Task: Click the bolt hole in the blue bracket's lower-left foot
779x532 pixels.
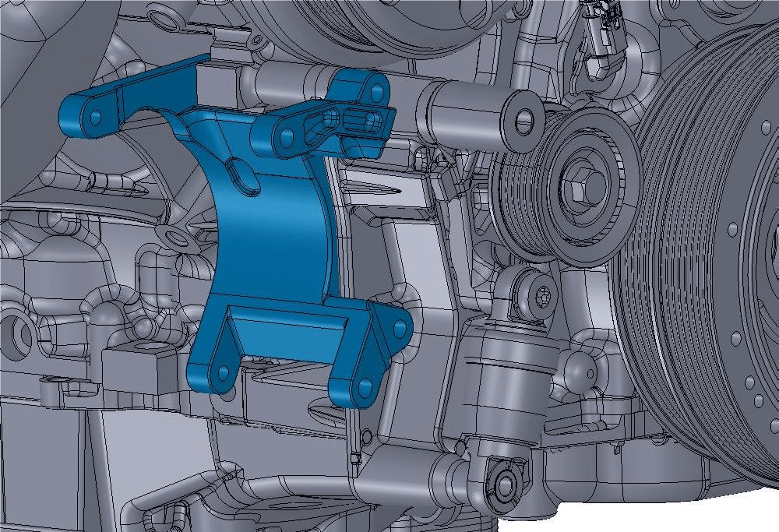Action: coord(223,372)
